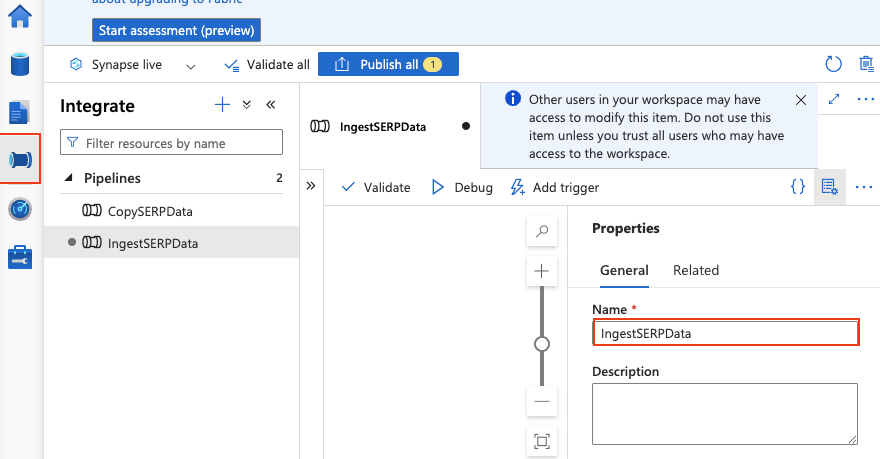Open the Monitor hub gauge icon
This screenshot has width=880, height=459.
(x=20, y=209)
